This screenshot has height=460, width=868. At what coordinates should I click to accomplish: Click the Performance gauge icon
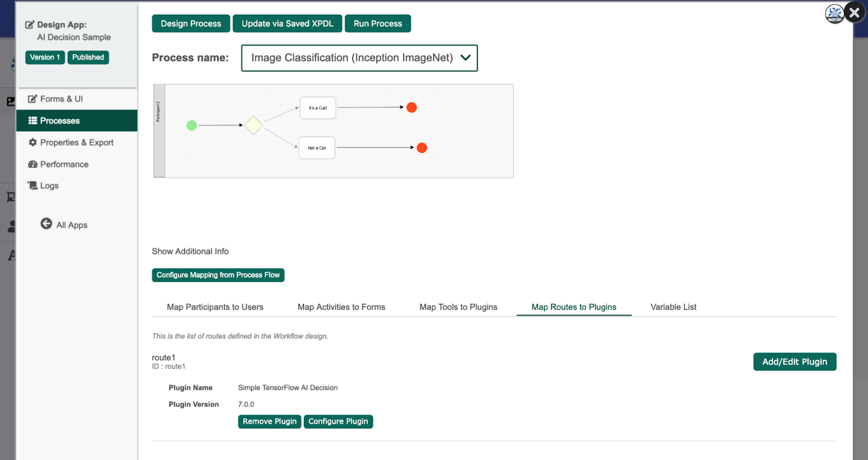(x=33, y=164)
